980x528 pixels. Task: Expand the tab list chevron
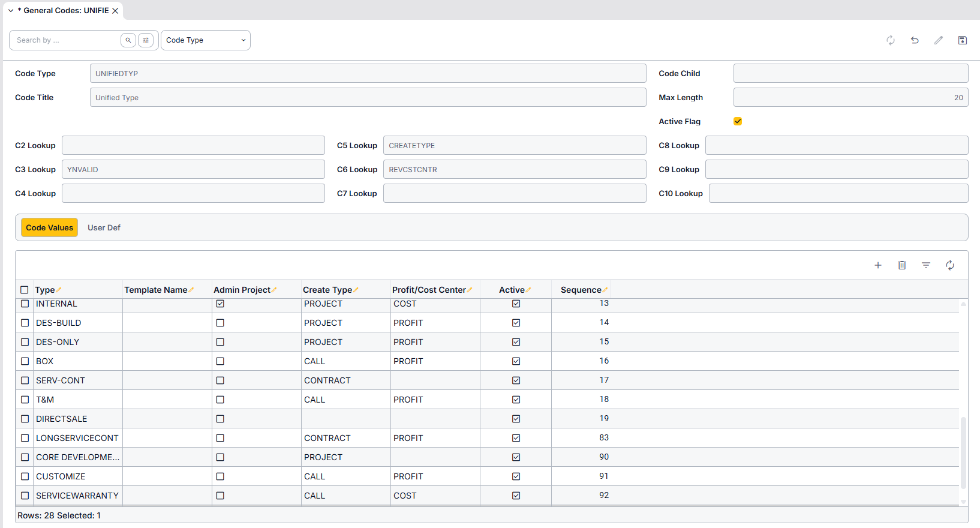pyautogui.click(x=11, y=11)
